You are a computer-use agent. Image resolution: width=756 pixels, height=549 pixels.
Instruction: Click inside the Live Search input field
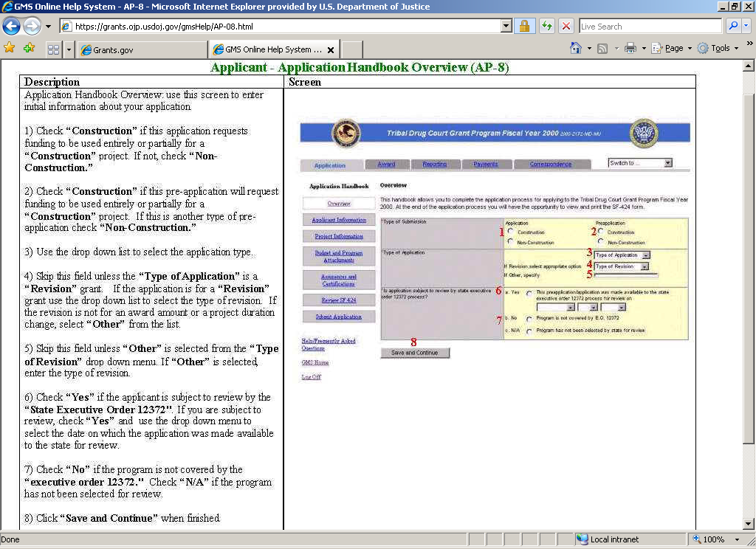pos(650,26)
